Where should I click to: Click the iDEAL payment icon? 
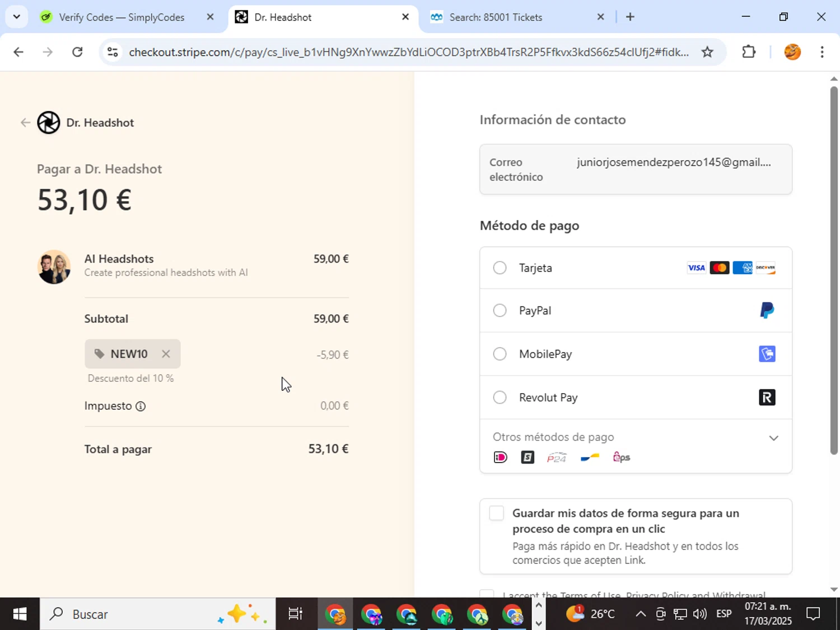pyautogui.click(x=501, y=458)
